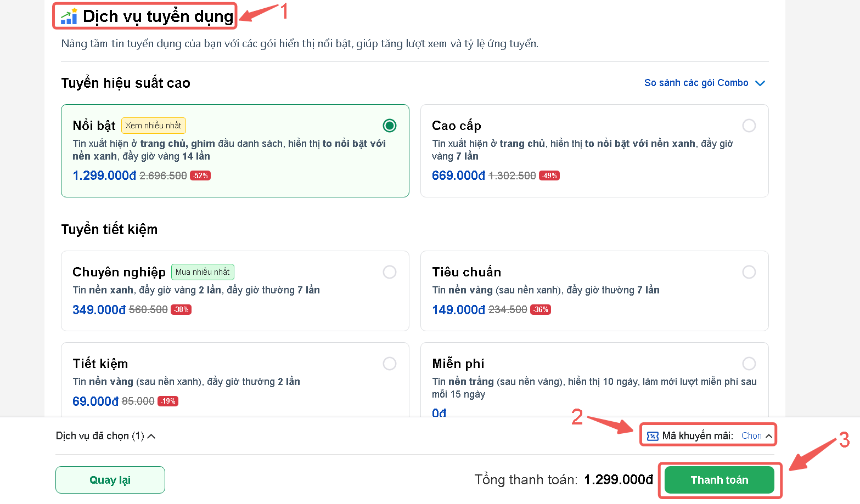Select the Nổi bật package radio button
The width and height of the screenshot is (860, 504).
tap(390, 126)
